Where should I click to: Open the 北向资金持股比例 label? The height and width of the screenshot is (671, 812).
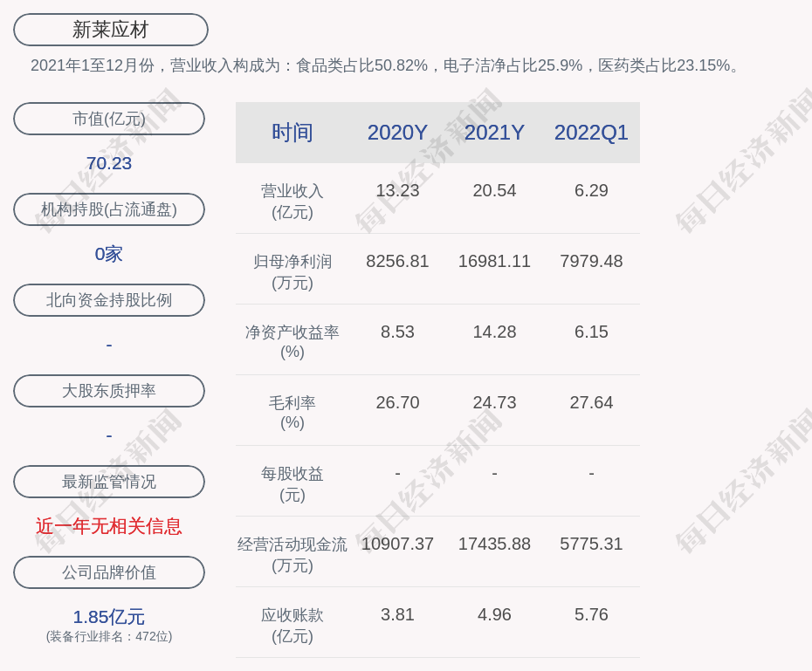point(109,300)
